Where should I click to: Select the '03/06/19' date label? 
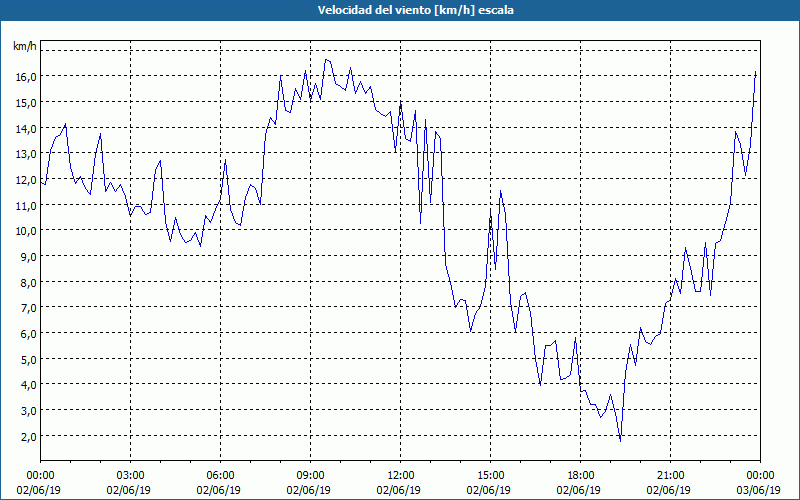(x=758, y=490)
